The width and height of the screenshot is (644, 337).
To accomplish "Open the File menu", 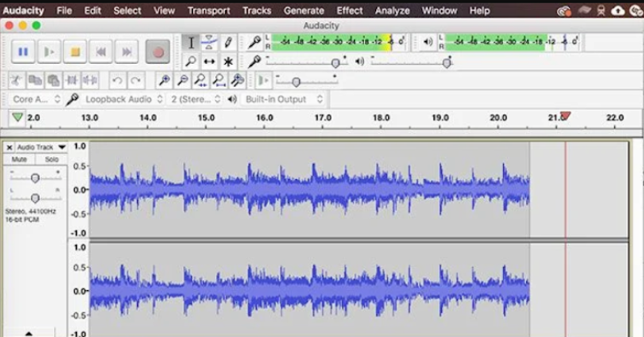I will [x=64, y=10].
